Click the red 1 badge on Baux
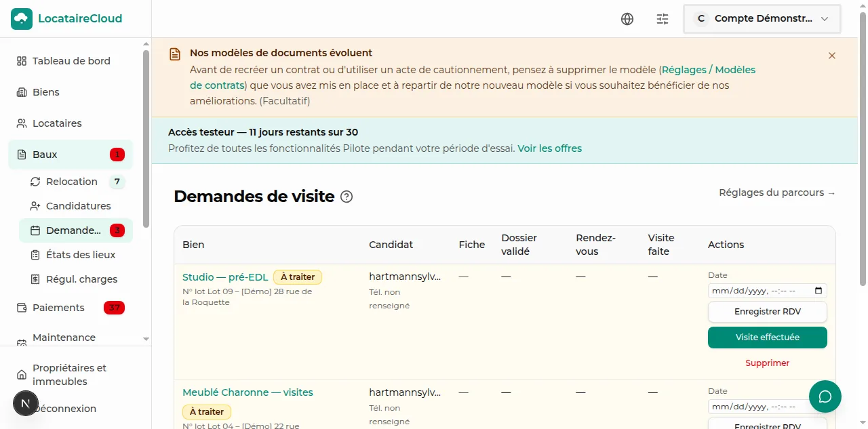This screenshot has height=429, width=868. click(117, 155)
